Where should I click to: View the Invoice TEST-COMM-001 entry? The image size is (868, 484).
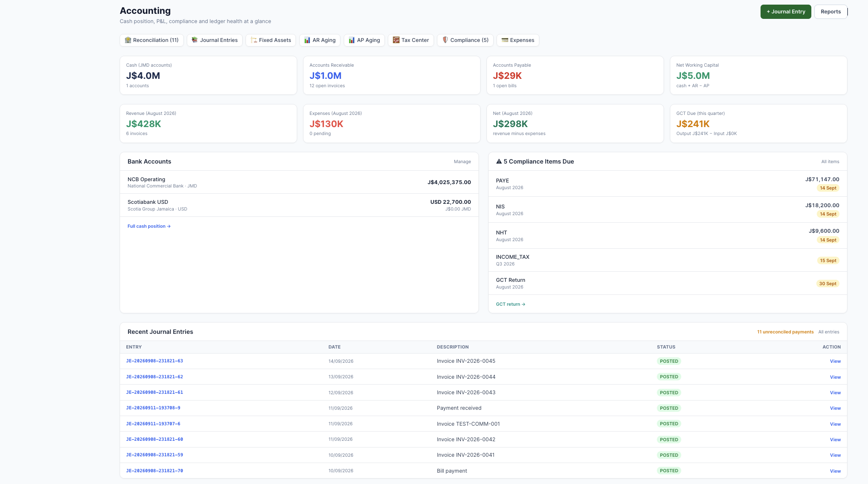835,424
